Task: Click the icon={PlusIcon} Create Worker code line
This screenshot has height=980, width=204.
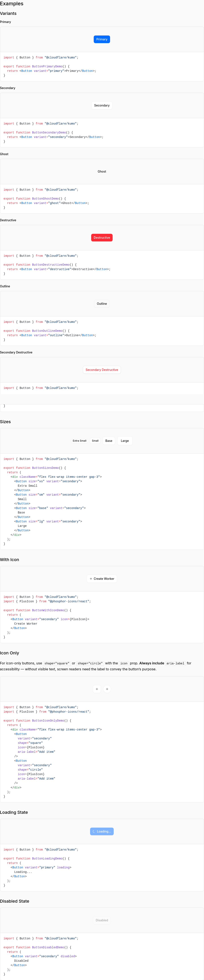Action: pyautogui.click(x=50, y=619)
